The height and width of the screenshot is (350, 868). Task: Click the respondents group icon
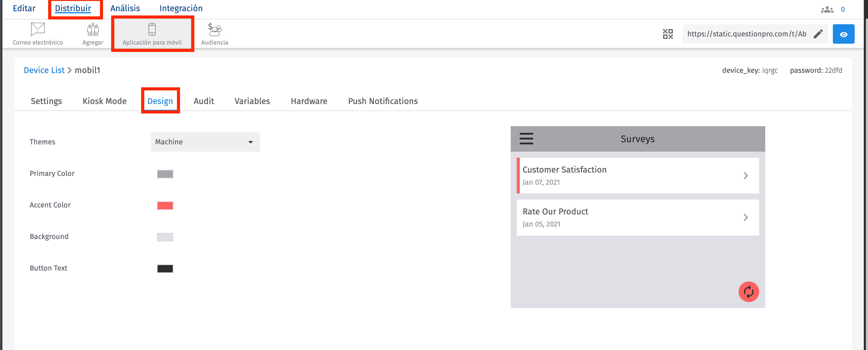pos(826,9)
